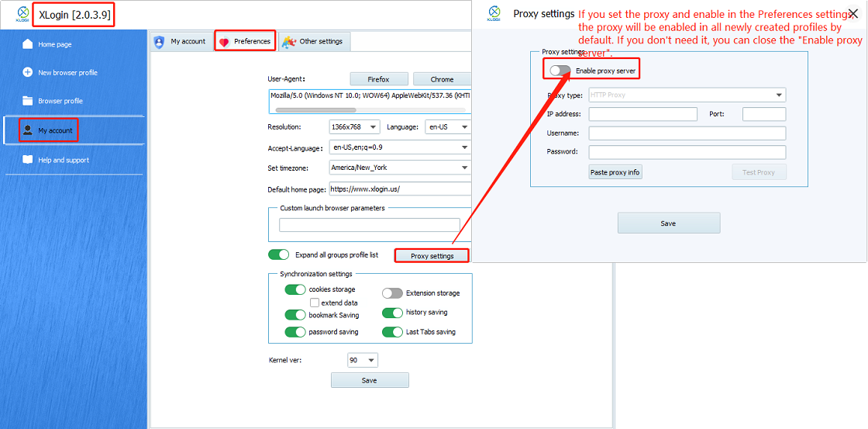Toggle bookmark Saving switch
The image size is (868, 429).
tap(295, 315)
